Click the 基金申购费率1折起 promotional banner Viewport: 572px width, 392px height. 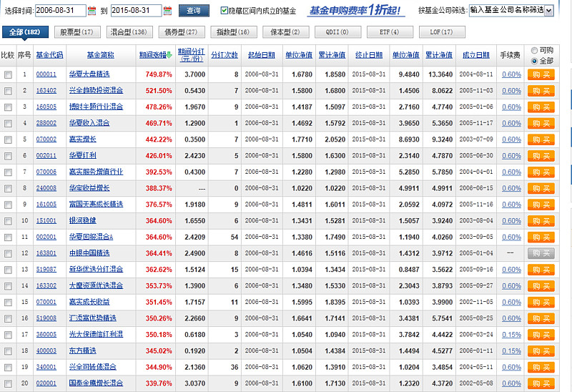coord(355,11)
